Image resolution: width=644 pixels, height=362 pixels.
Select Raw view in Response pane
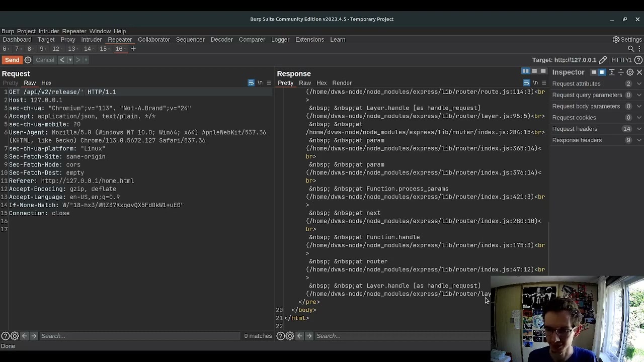tap(305, 83)
